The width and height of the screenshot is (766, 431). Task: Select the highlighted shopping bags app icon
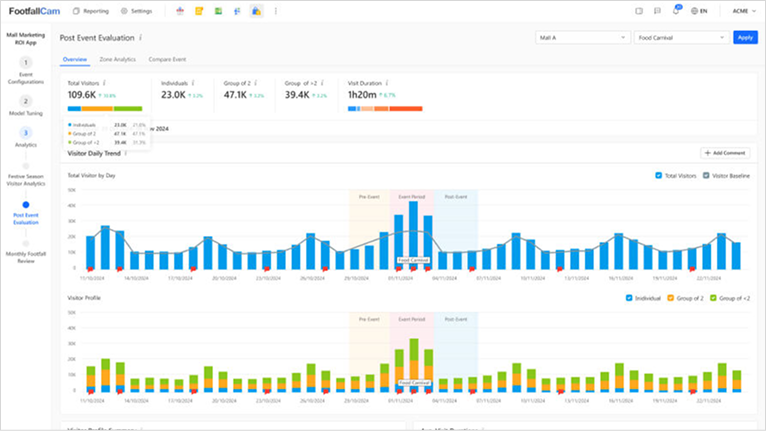click(x=256, y=11)
